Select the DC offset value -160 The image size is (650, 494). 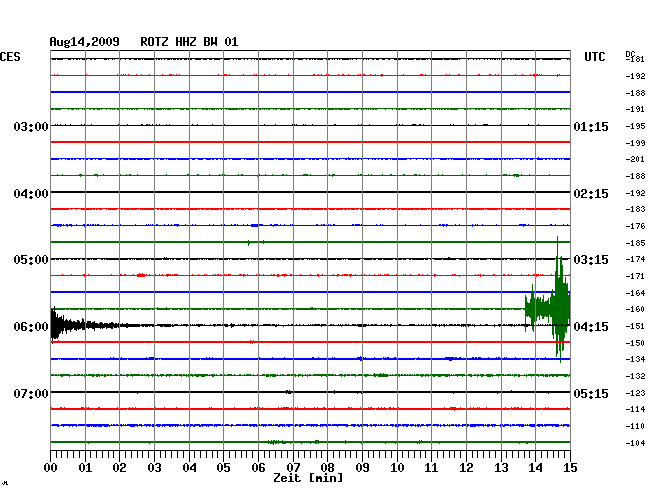click(635, 309)
